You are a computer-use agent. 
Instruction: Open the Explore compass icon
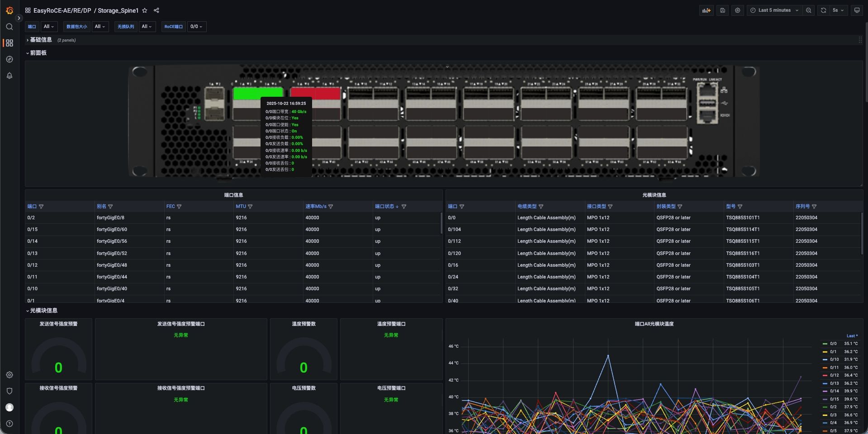click(9, 59)
